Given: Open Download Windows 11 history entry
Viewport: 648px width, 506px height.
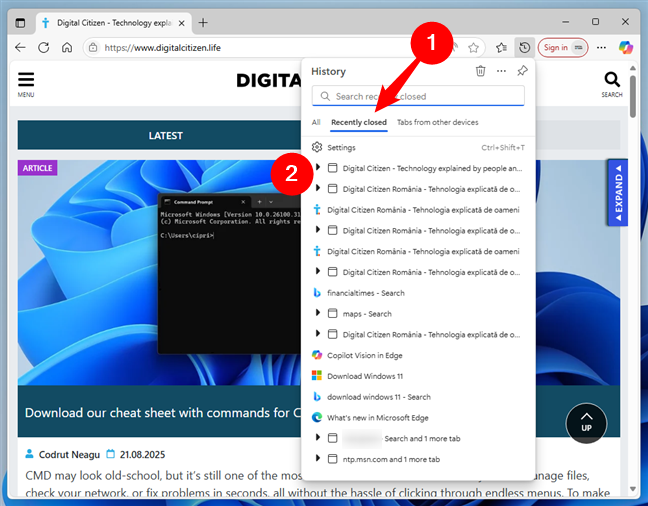Looking at the screenshot, I should (x=418, y=376).
